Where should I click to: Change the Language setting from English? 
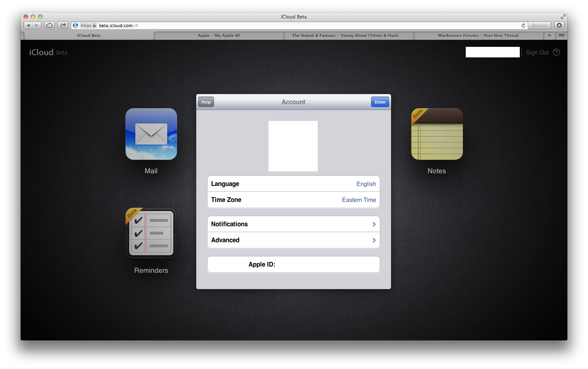[293, 184]
